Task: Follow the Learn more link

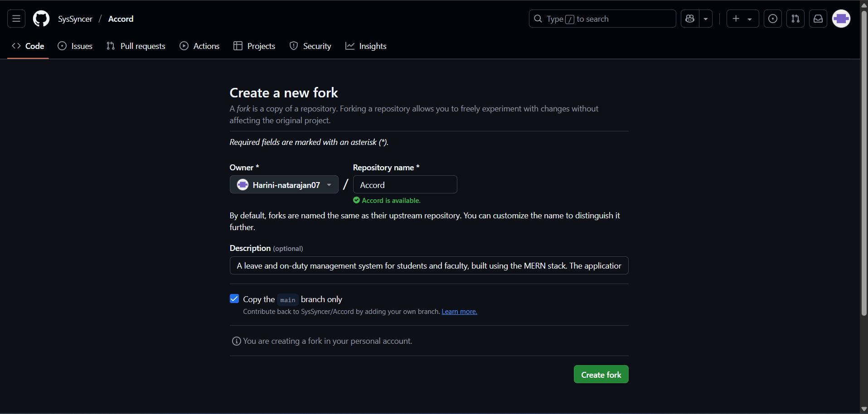Action: point(459,312)
